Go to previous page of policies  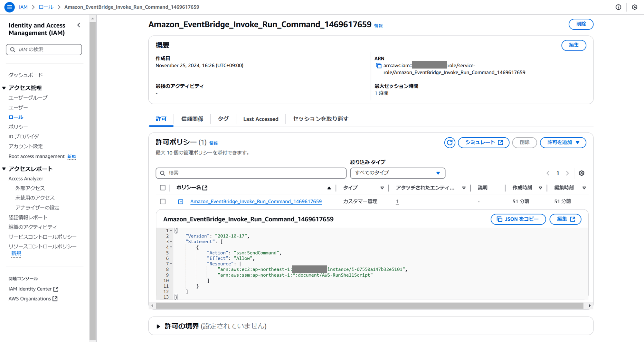(548, 173)
